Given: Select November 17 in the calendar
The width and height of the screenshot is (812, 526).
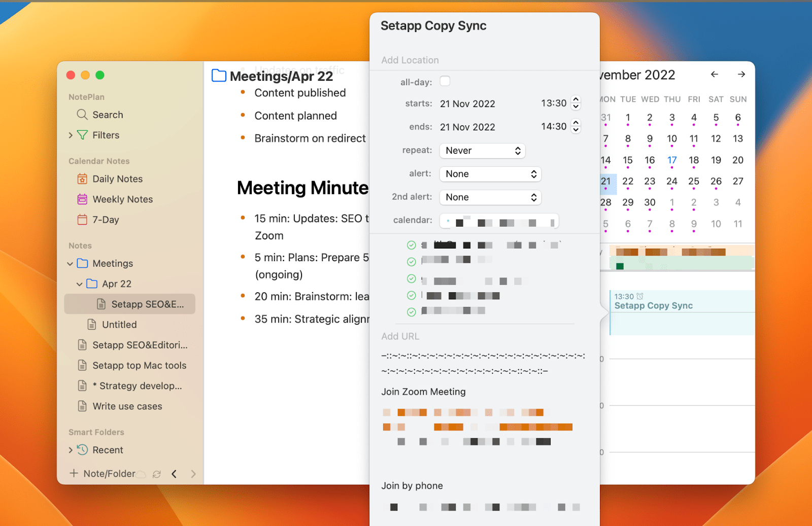Looking at the screenshot, I should click(672, 160).
